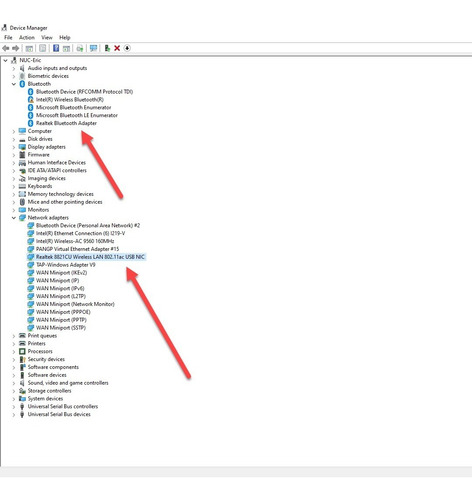Open the Action menu
Viewport: 472px width, 500px height.
(x=27, y=37)
